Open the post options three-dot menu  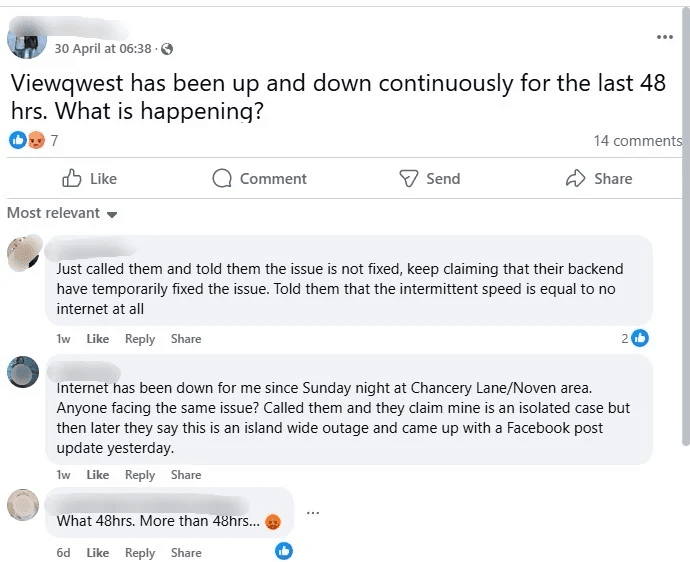(665, 37)
